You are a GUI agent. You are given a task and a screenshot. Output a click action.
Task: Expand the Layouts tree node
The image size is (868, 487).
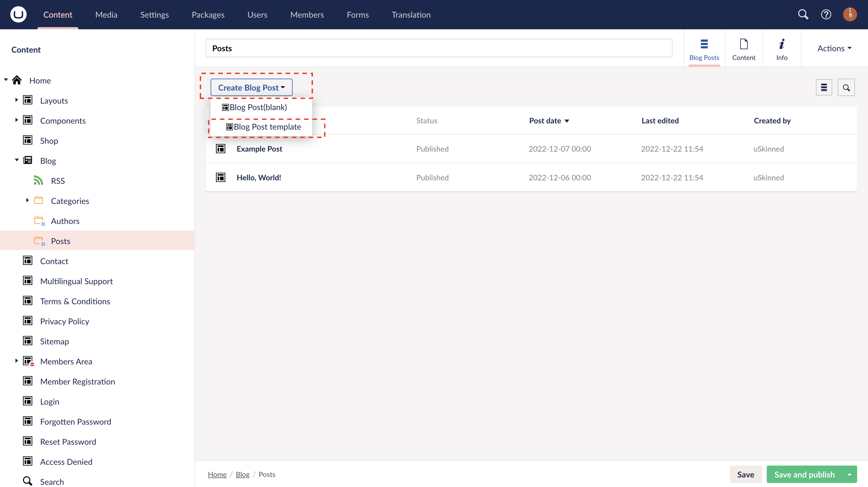17,100
